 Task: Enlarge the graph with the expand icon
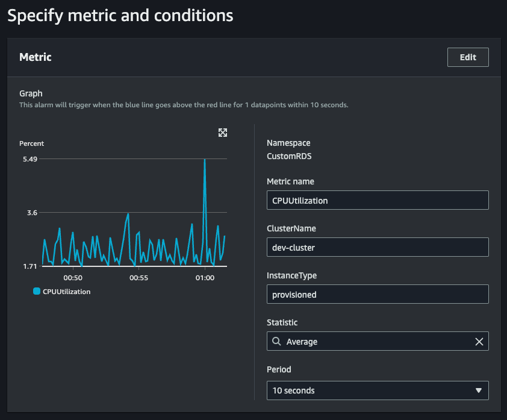coord(223,133)
